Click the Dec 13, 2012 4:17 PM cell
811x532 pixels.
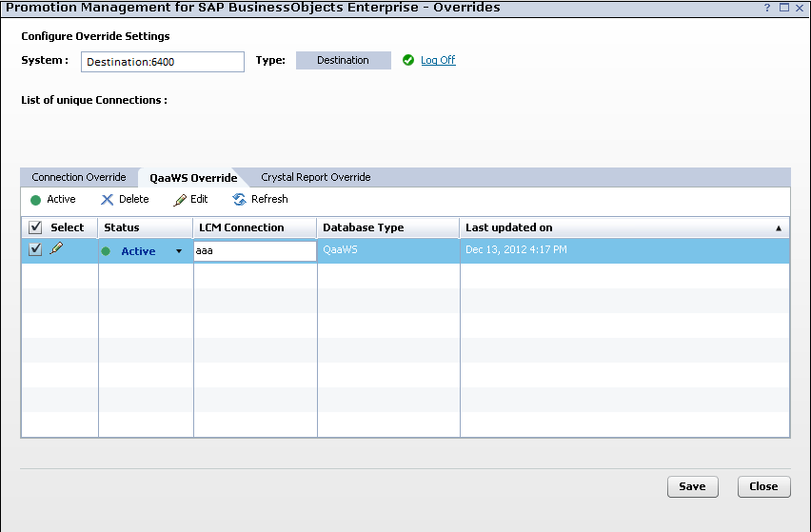tap(624, 250)
